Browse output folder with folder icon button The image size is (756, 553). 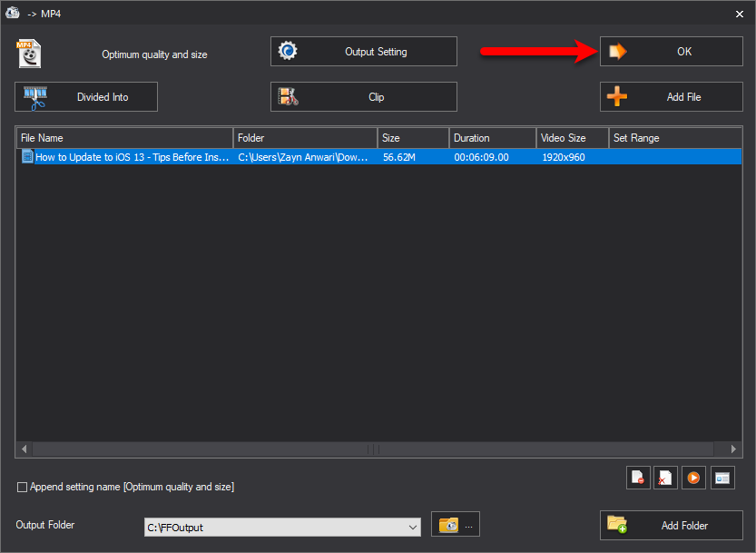456,524
